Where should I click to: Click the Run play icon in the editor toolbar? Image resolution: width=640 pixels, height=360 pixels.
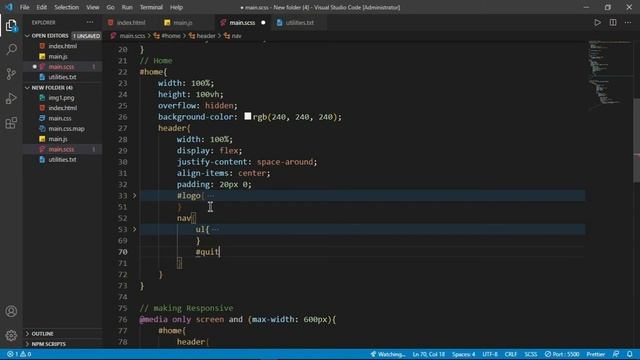597,22
